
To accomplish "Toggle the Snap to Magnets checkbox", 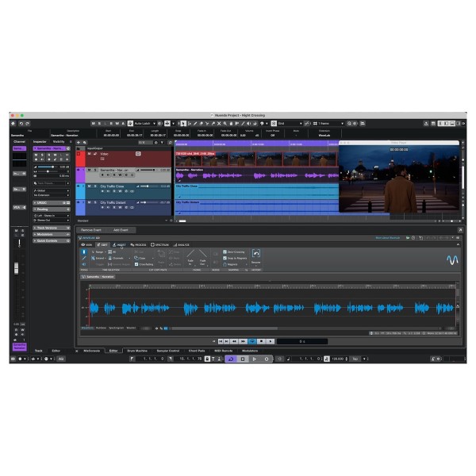I will pos(225,258).
